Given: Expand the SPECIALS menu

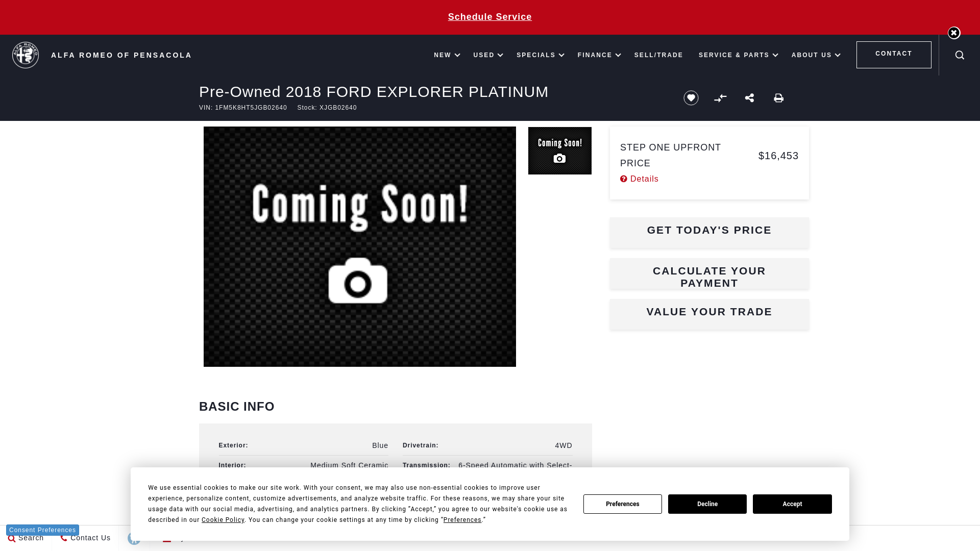Looking at the screenshot, I should pos(540,55).
